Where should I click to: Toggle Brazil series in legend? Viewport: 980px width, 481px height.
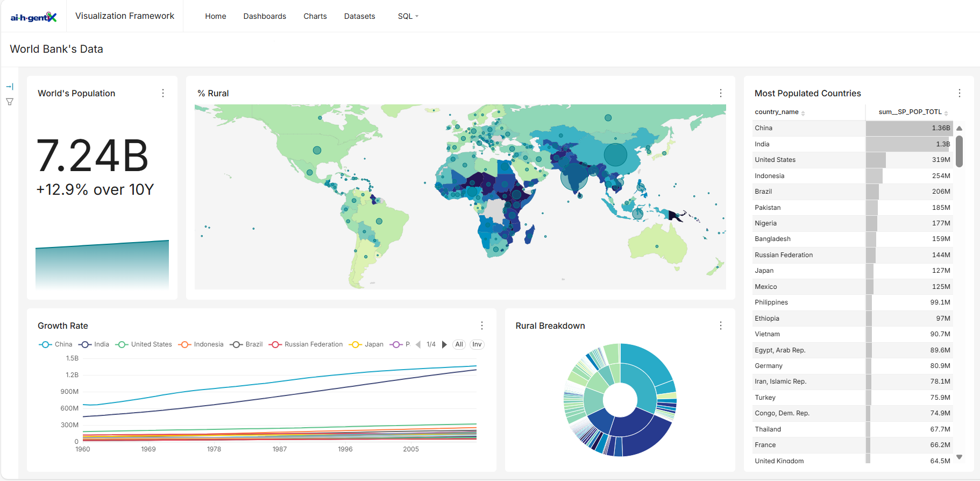246,344
